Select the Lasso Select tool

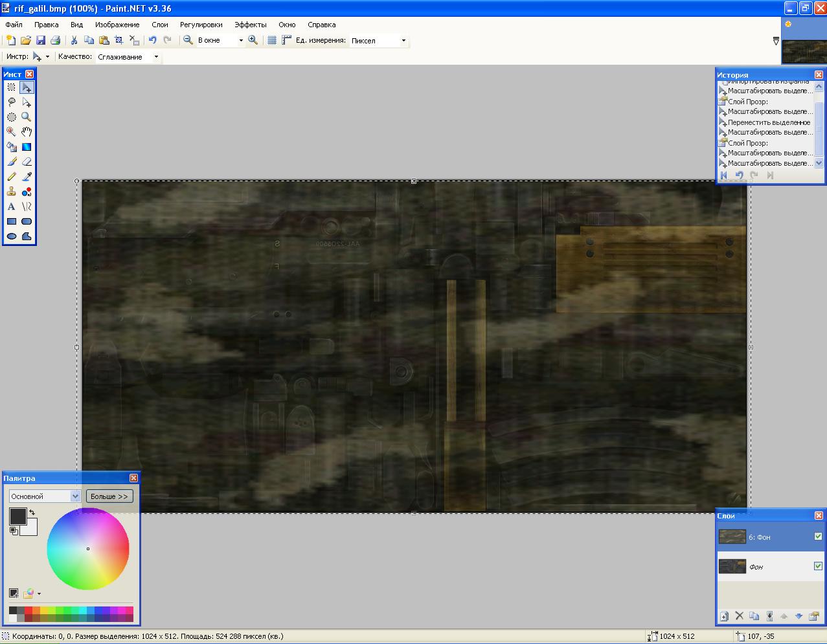(12, 102)
